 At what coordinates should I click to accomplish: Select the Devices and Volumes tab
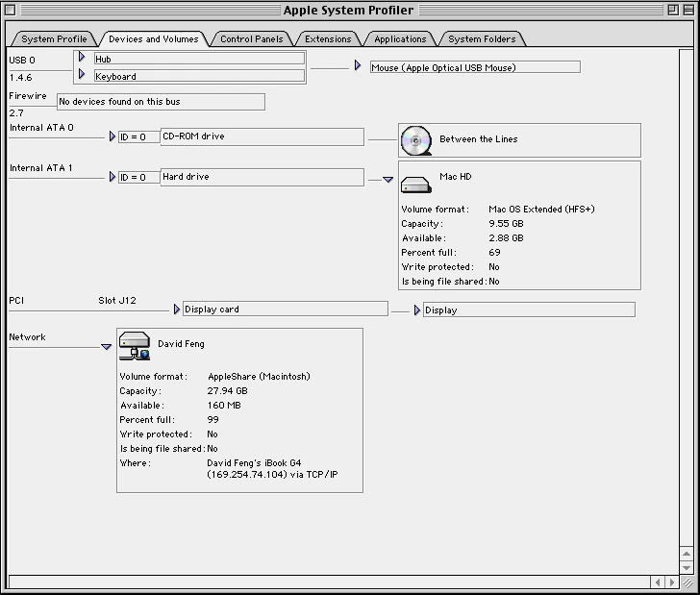coord(154,39)
